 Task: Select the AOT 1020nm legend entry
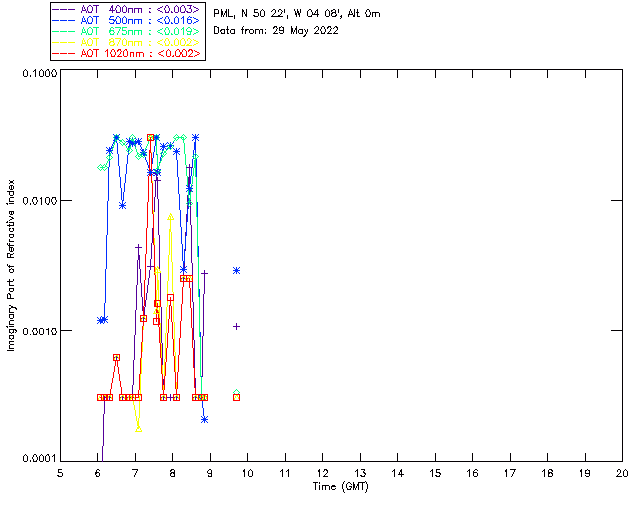point(127,53)
